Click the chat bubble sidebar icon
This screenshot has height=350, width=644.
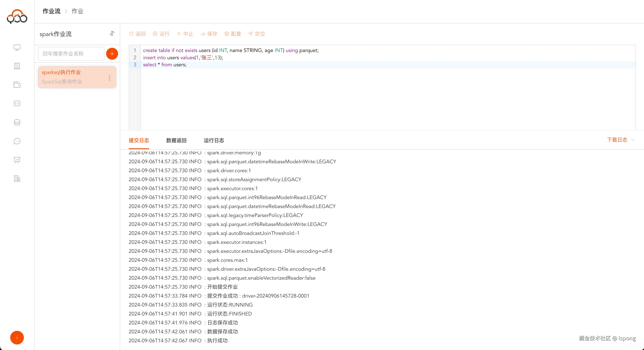17,141
